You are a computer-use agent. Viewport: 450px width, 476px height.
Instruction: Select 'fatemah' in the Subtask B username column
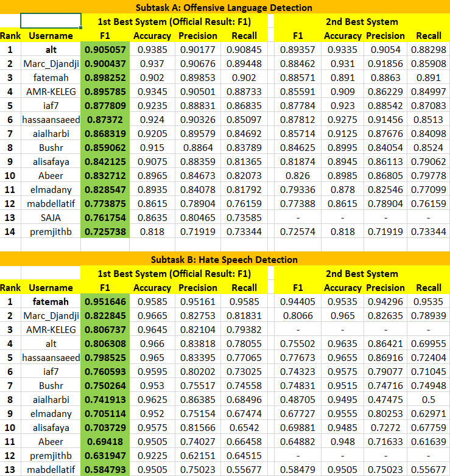pos(51,301)
